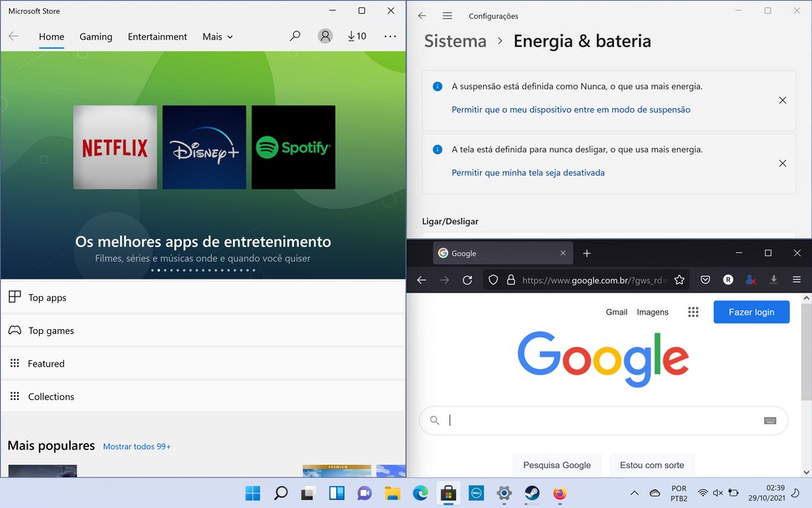The image size is (812, 508).
Task: Open the Netflix tile in the banner
Action: coord(115,148)
